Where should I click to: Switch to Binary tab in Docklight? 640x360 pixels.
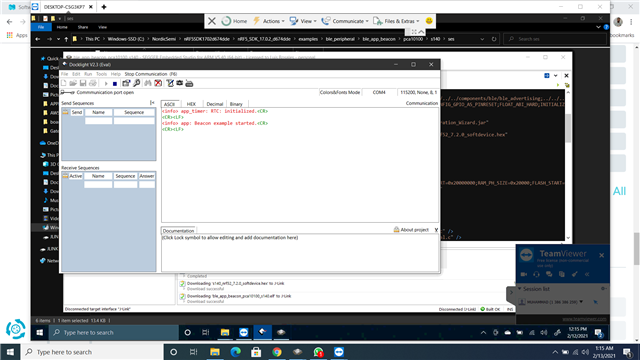pyautogui.click(x=236, y=104)
